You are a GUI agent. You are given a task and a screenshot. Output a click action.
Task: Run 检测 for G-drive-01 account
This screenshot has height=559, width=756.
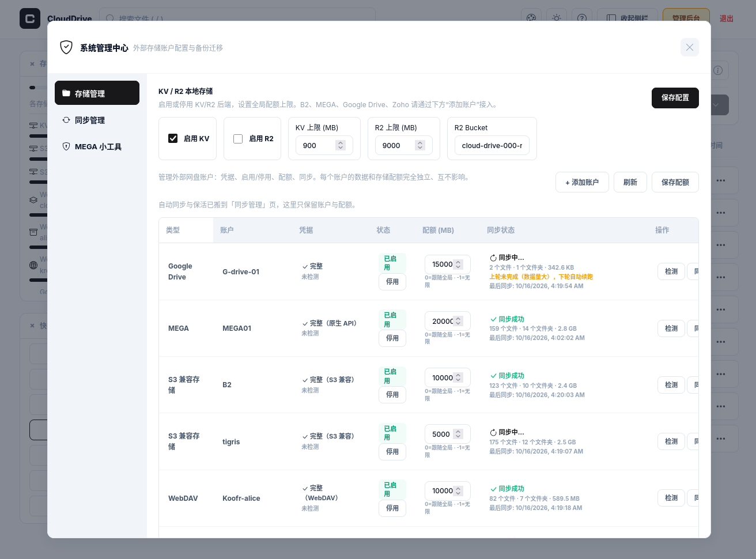(x=671, y=271)
